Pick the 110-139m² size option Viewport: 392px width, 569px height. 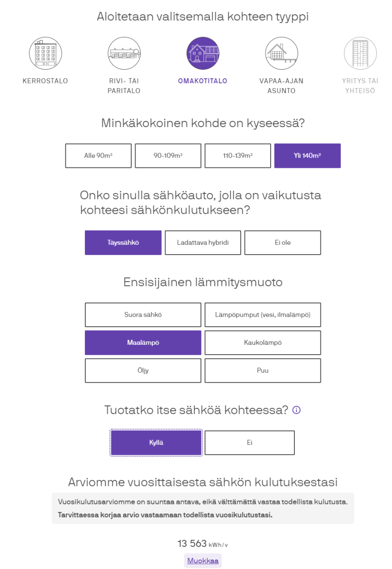(237, 156)
